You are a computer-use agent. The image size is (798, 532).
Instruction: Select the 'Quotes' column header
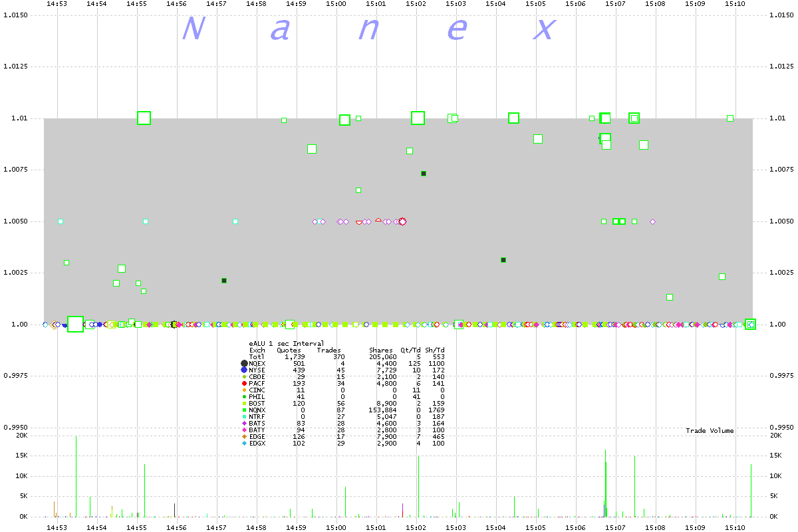click(289, 350)
